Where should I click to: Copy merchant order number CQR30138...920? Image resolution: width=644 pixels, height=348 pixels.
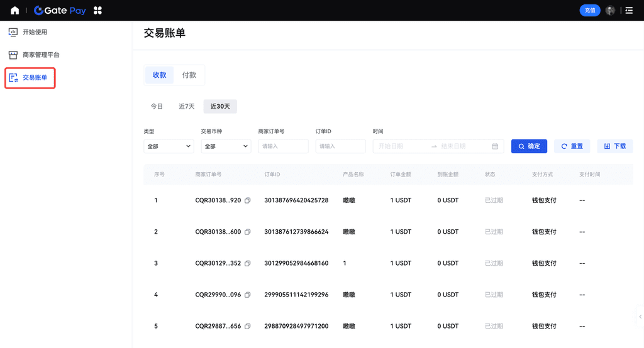coord(248,200)
